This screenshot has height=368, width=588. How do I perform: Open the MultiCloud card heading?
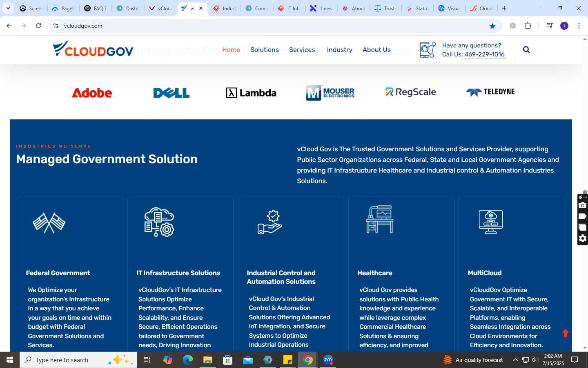(485, 273)
